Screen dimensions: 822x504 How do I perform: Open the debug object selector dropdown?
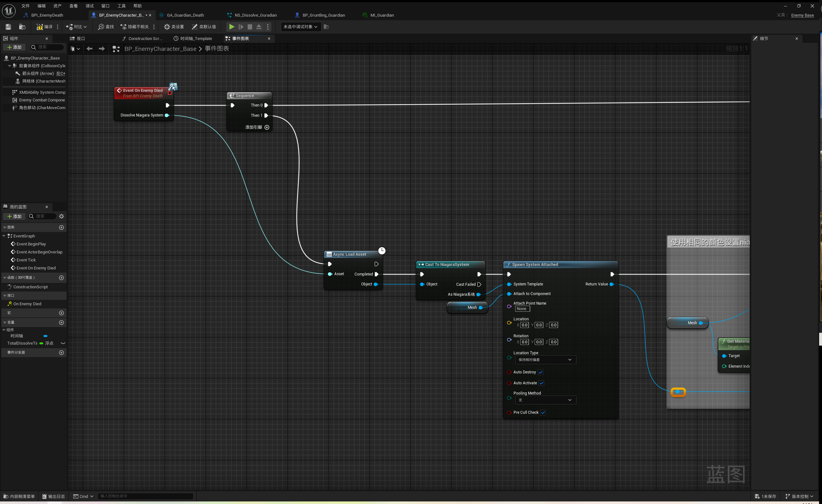(x=300, y=27)
